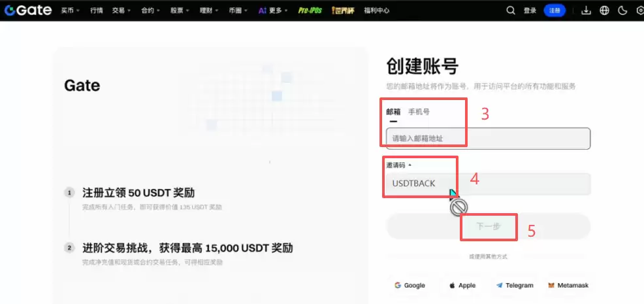Select the 邮箱 tab

[393, 112]
